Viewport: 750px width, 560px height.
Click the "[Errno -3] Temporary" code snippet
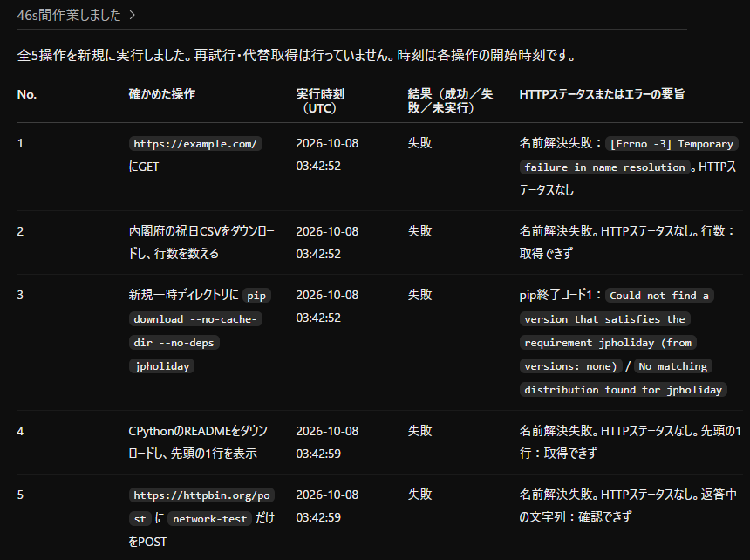point(672,144)
